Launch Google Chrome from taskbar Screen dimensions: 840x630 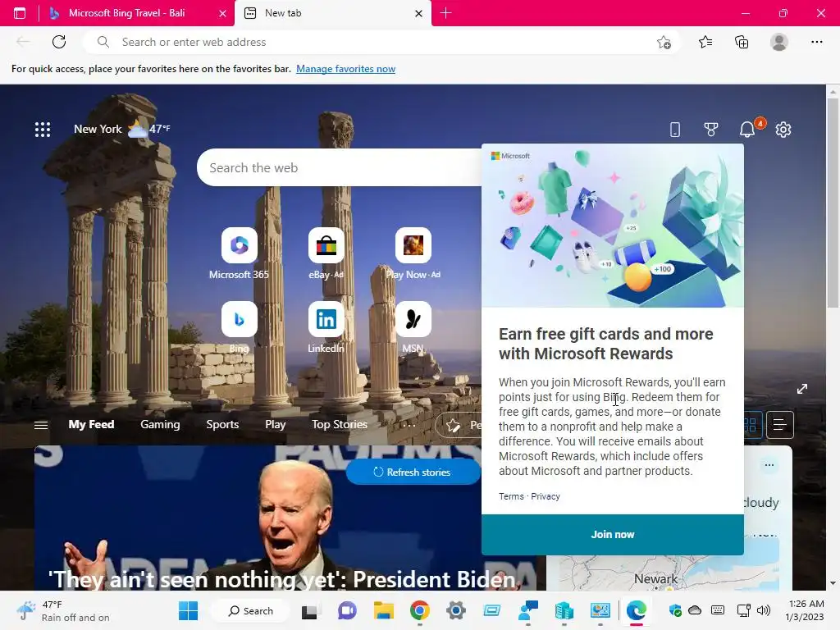(420, 610)
